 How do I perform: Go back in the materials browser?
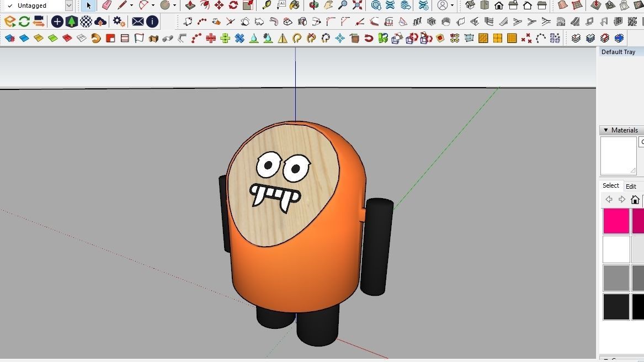pos(609,199)
